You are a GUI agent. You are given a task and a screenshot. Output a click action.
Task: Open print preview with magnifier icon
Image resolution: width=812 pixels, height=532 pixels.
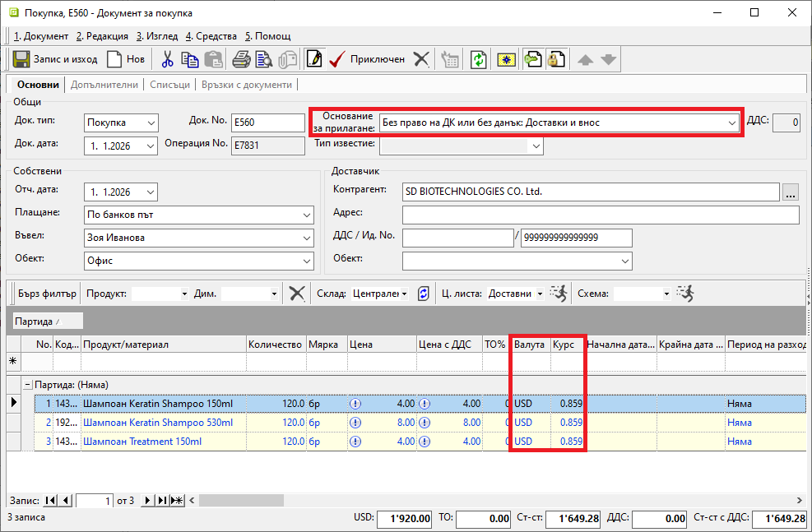pos(263,59)
